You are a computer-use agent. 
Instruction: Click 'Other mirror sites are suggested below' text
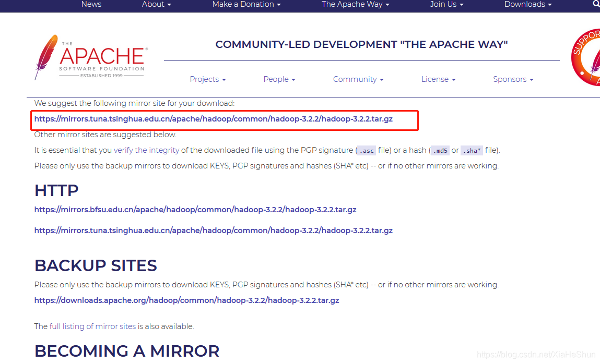(105, 135)
